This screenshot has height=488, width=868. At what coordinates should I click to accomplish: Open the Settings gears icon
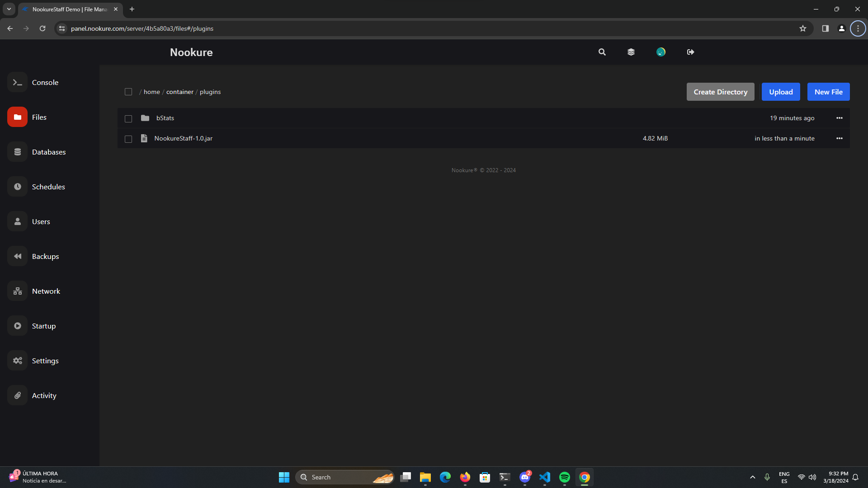[x=17, y=361]
